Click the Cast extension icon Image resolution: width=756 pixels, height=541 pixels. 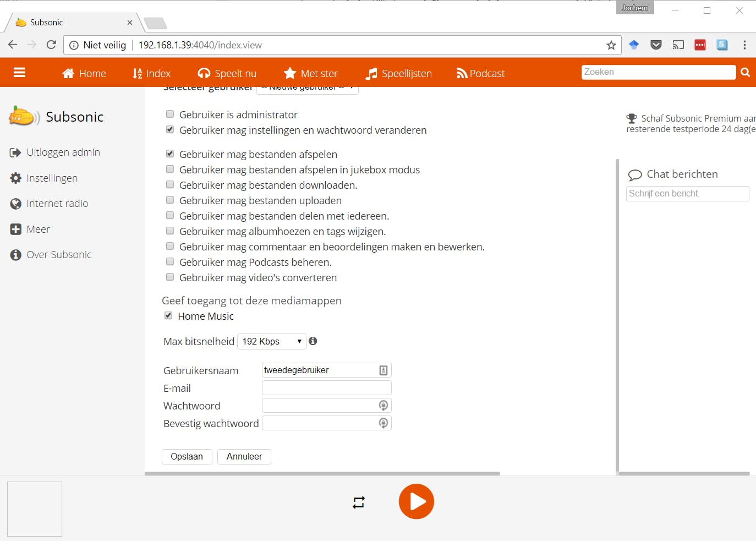point(678,45)
